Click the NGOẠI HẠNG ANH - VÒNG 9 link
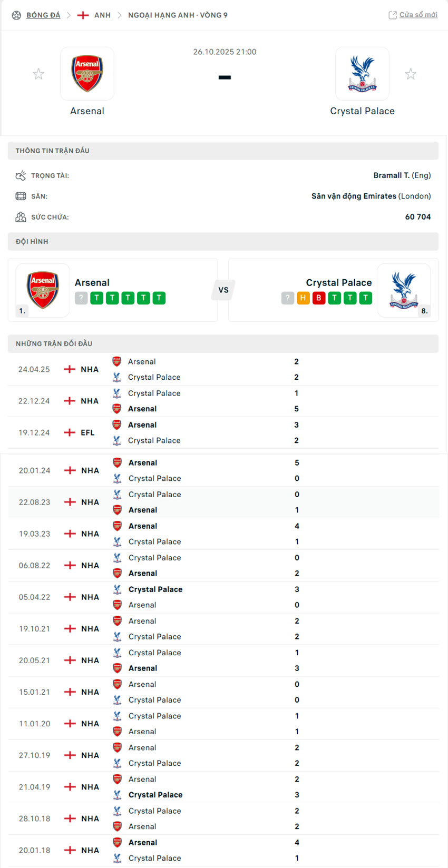448x868 pixels. coord(178,15)
